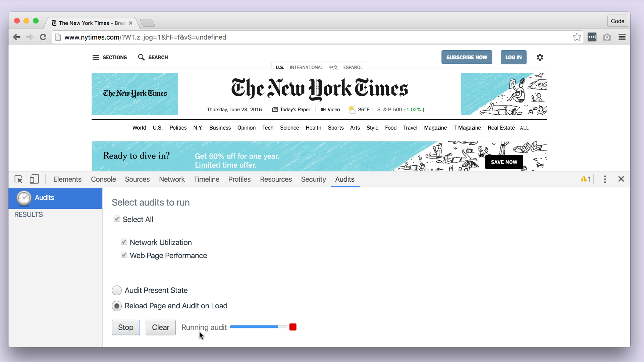Open the Tech section link
The width and height of the screenshot is (644, 362).
[x=268, y=128]
